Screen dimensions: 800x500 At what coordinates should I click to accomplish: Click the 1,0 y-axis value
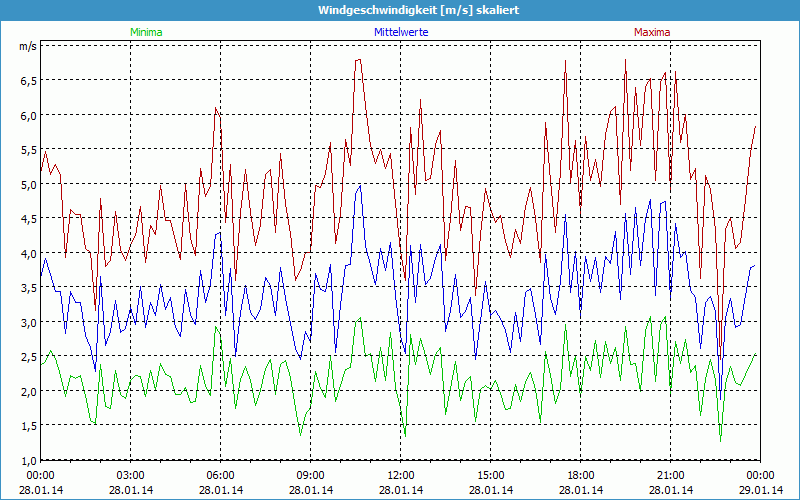(x=29, y=461)
